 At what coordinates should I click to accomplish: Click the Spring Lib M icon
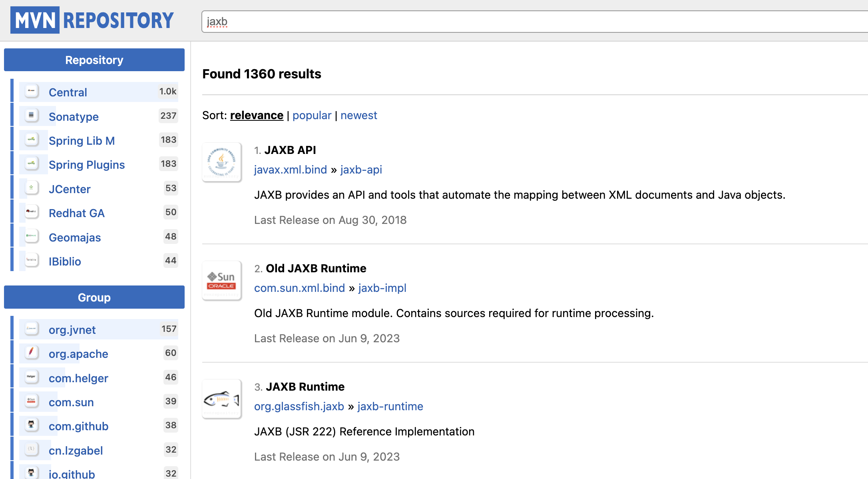point(32,140)
